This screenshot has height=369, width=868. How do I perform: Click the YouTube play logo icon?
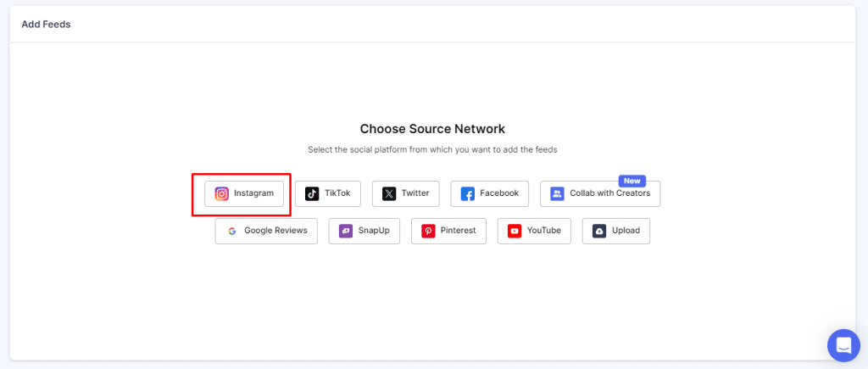(x=515, y=231)
